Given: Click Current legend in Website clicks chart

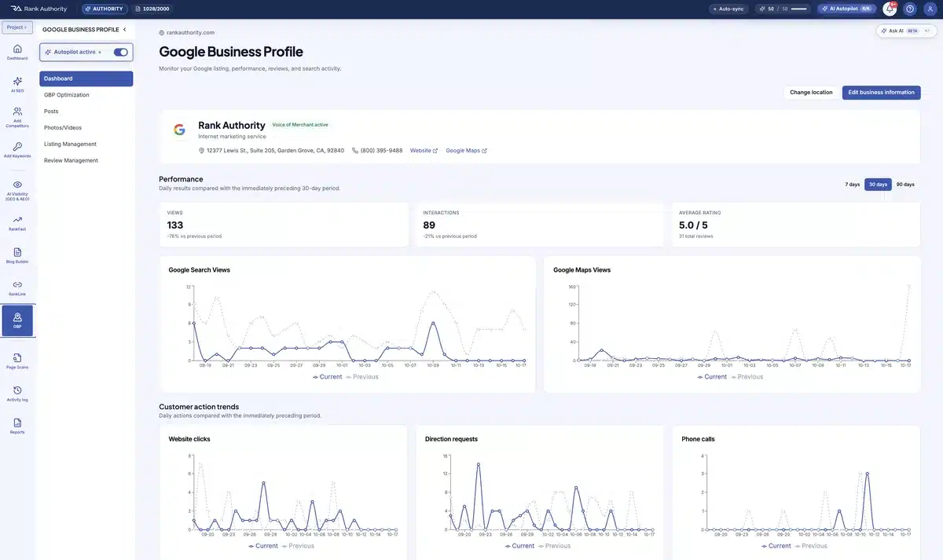Looking at the screenshot, I should pos(263,546).
